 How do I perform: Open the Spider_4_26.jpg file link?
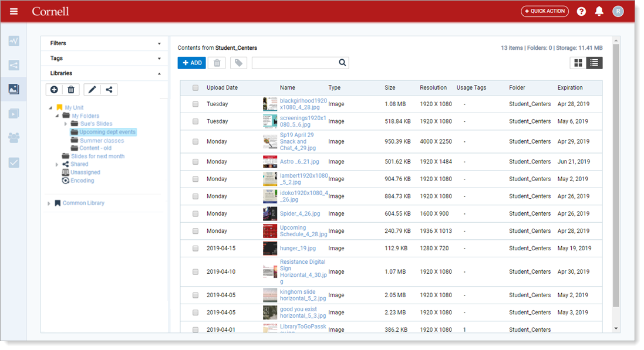[x=300, y=214]
